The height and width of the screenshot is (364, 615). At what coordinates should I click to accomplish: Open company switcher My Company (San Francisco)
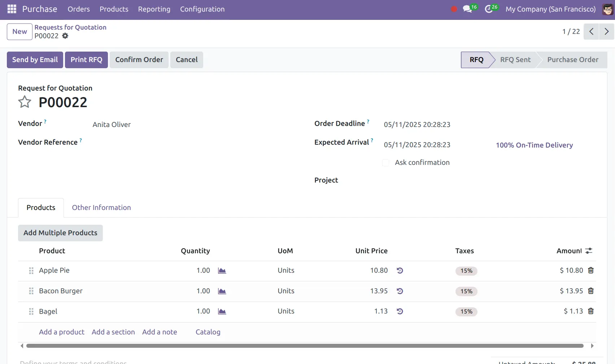click(x=550, y=9)
